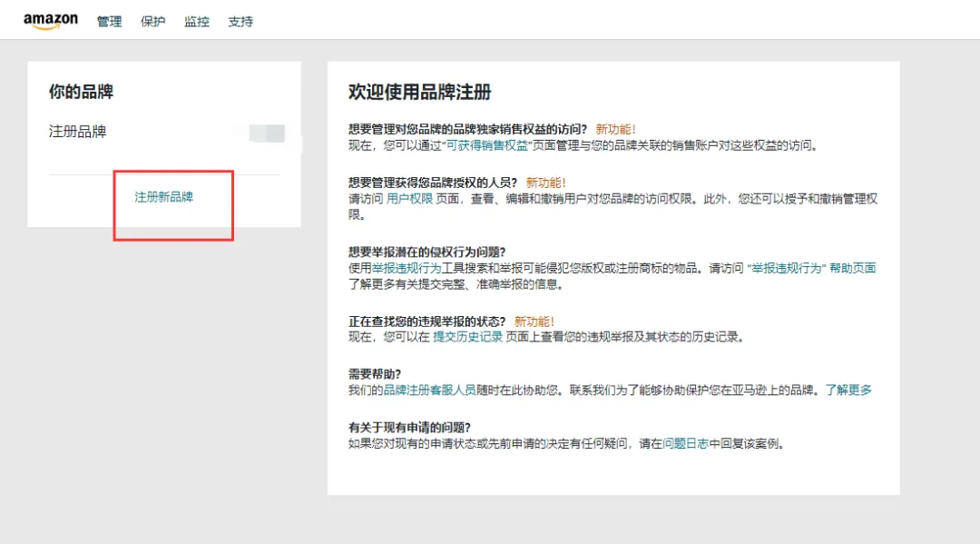Click the 需要帮助? heading
The image size is (980, 544).
[375, 374]
